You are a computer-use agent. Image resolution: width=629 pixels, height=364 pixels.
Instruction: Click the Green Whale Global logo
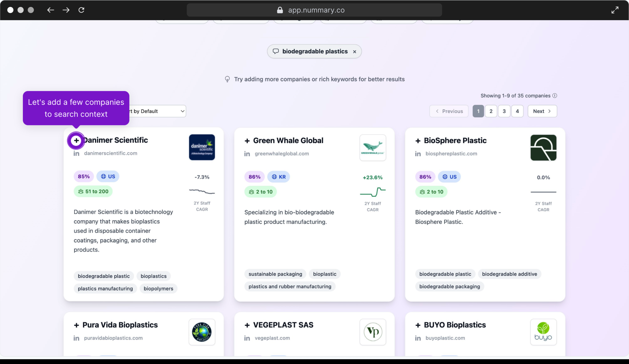[373, 148]
